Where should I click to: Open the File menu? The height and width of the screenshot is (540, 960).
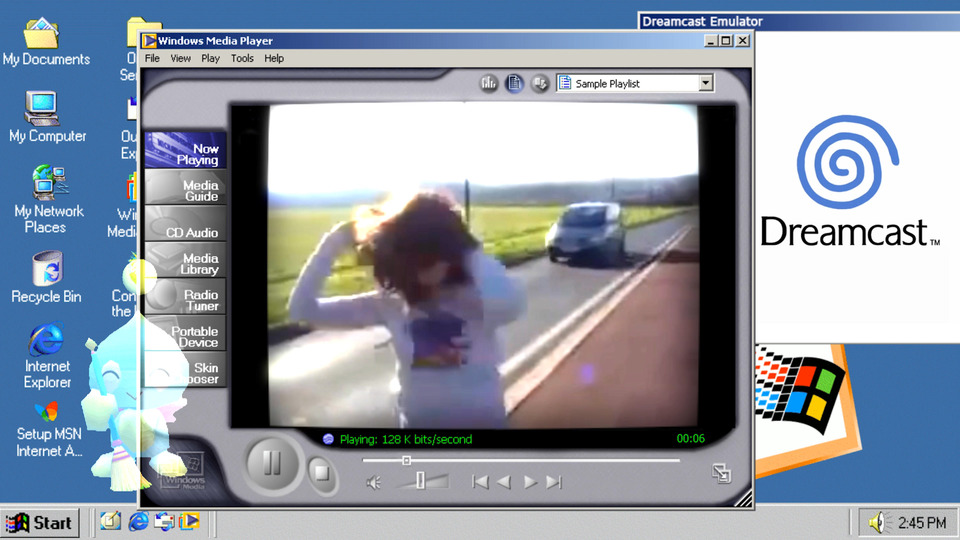point(152,58)
